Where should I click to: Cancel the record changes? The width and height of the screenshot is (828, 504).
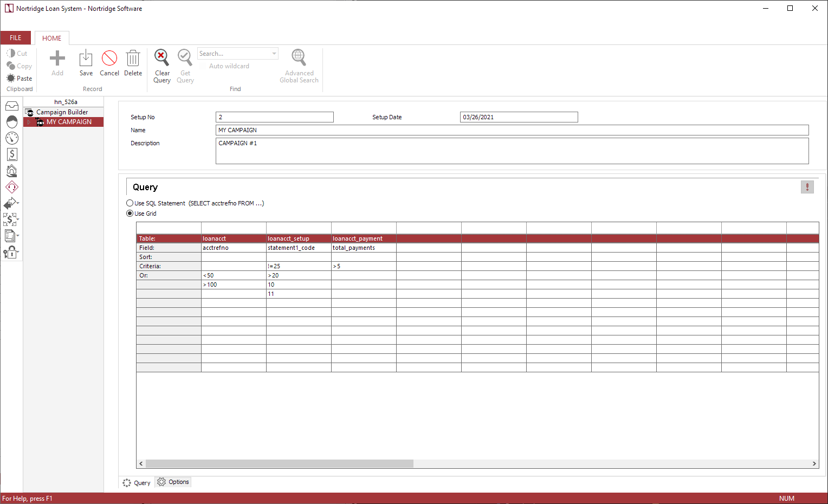click(x=109, y=63)
